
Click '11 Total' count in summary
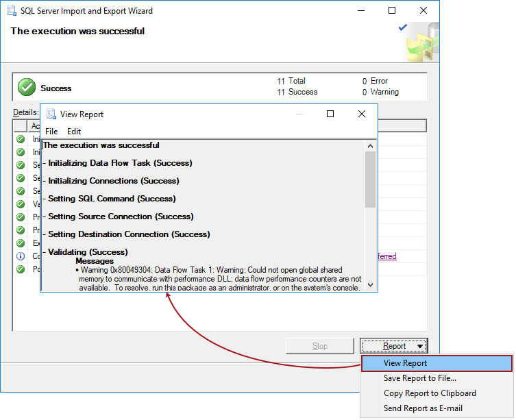tap(291, 81)
